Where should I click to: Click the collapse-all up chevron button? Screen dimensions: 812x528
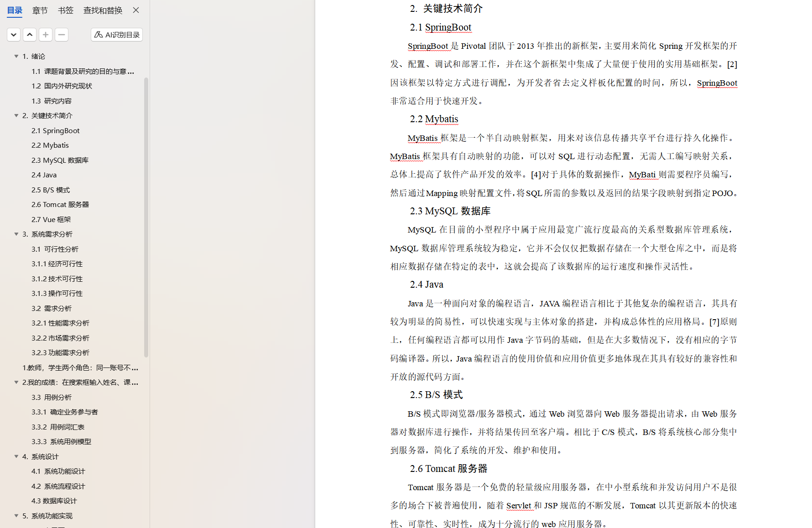(x=30, y=35)
